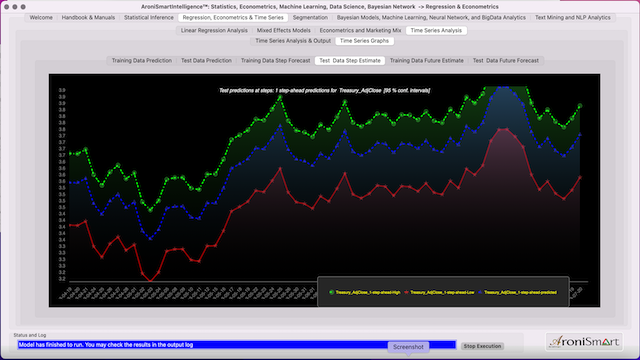The height and width of the screenshot is (360, 640).
Task: Click the 'Status and Log' label
Action: (30, 335)
